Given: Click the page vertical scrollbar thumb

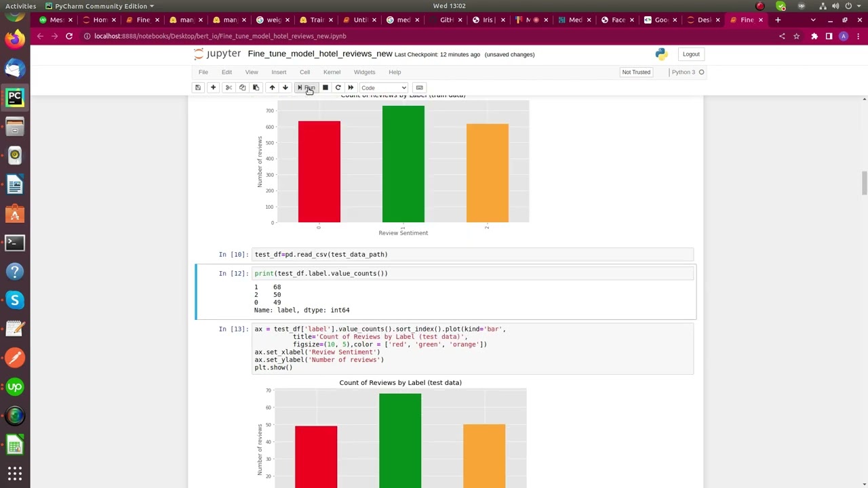Looking at the screenshot, I should point(864,183).
